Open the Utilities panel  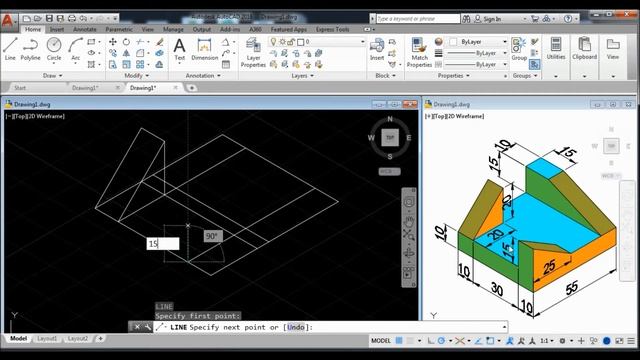point(556,49)
